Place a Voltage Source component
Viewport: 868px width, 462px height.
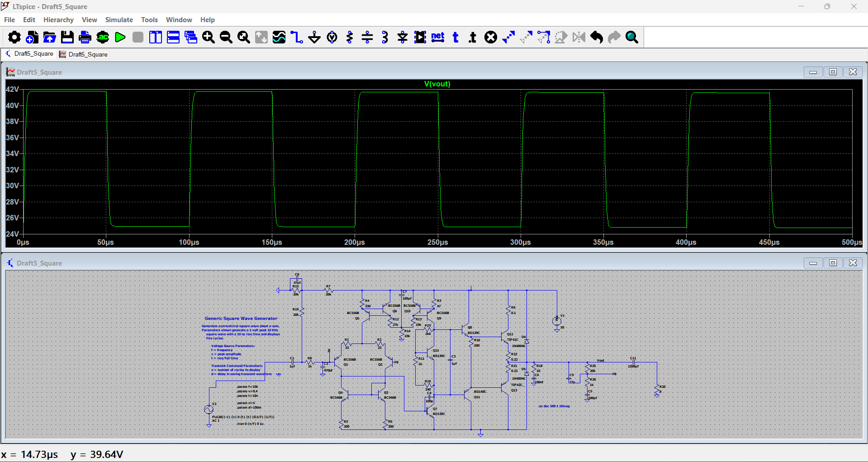332,37
